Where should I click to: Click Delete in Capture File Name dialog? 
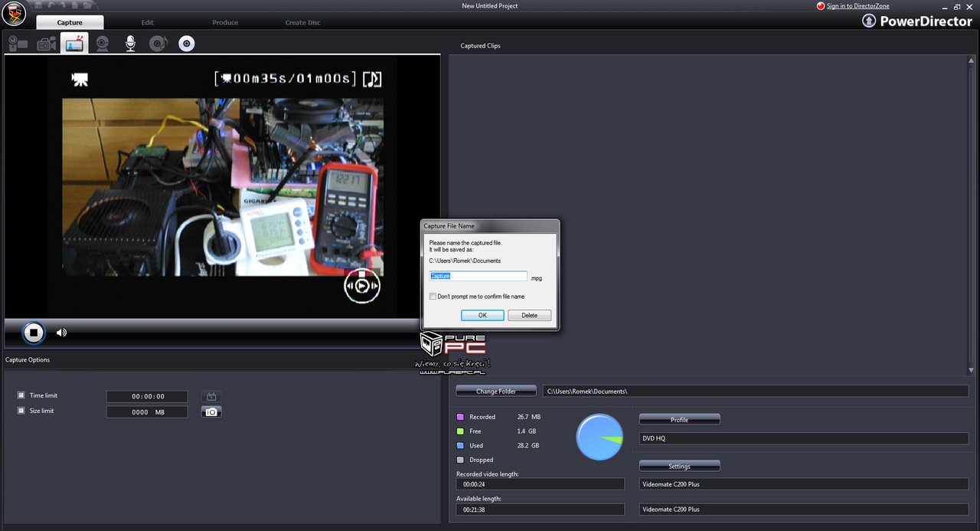click(529, 315)
